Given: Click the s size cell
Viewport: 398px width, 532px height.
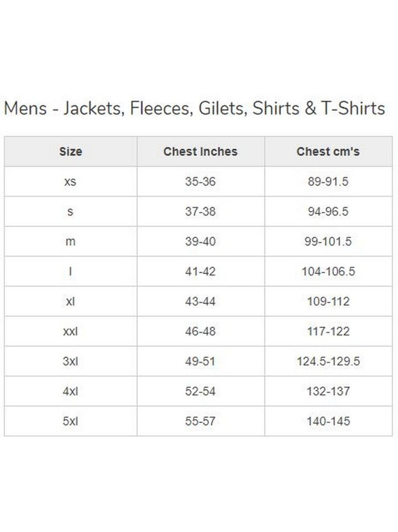Looking at the screenshot, I should coord(71,211).
